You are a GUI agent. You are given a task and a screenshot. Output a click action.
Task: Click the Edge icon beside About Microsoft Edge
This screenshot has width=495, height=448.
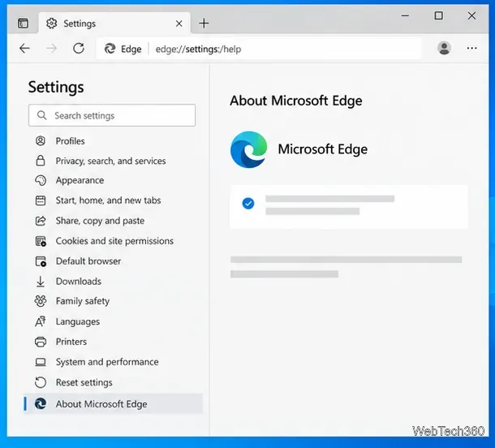pos(41,404)
